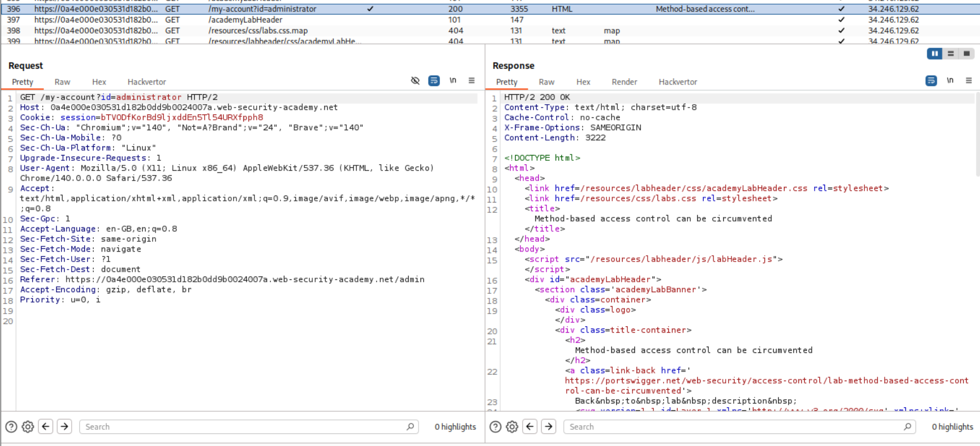The width and height of the screenshot is (980, 446).
Task: Toggle non-printable \n display in Response panel
Action: pos(950,81)
